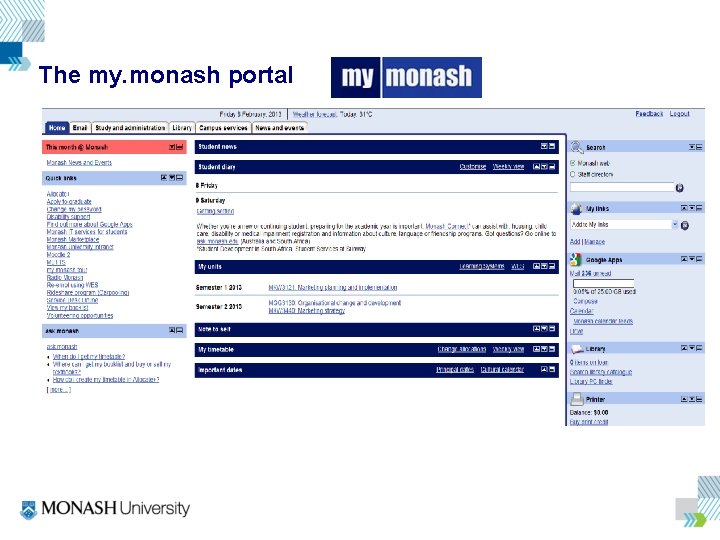Submit the search with the go button

pos(680,187)
